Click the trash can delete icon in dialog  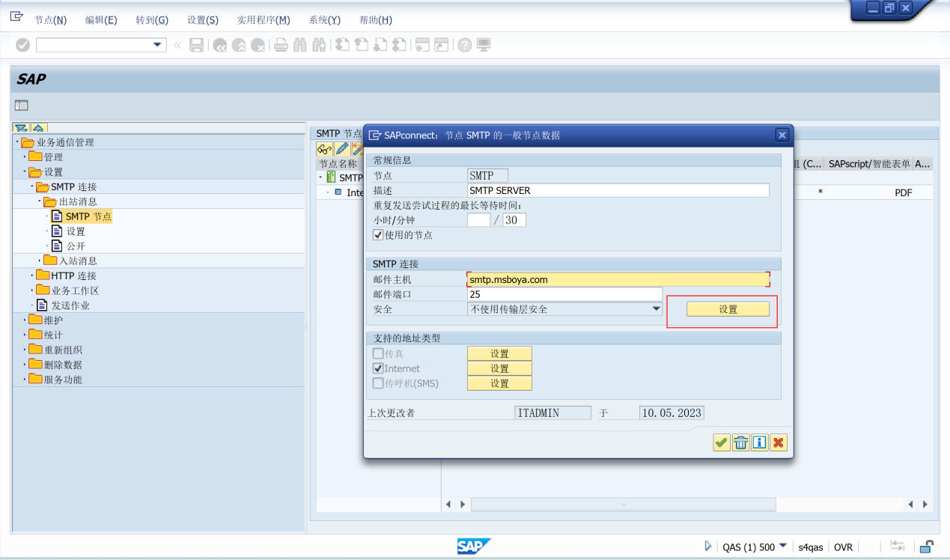coord(740,442)
